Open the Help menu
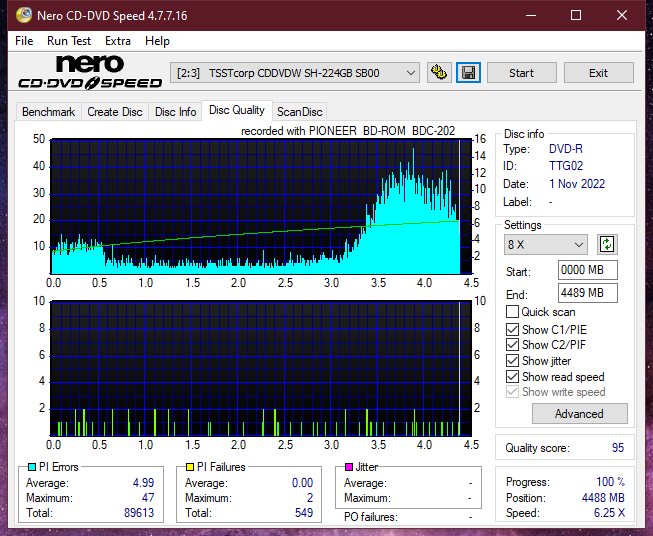 pyautogui.click(x=157, y=41)
